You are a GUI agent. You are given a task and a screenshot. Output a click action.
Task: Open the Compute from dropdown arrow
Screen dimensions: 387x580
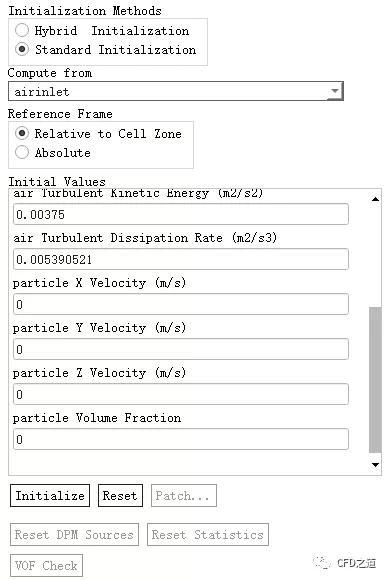pos(335,91)
